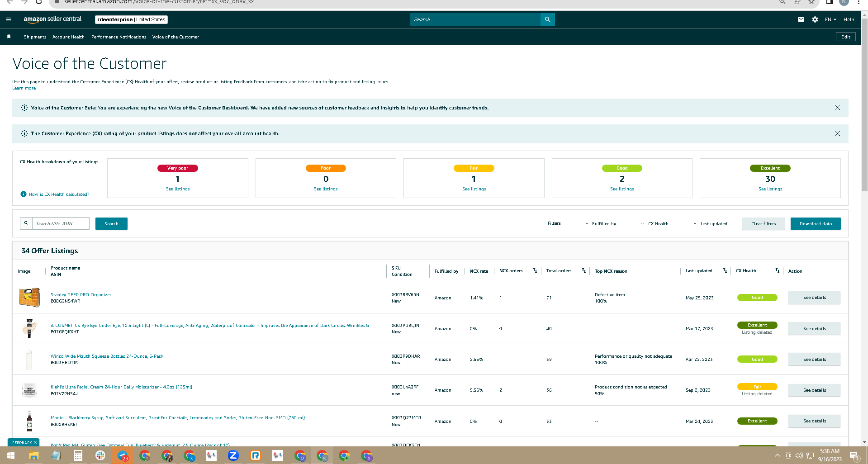Click the search magnifier button in header
Screen dimensions: 868x464
[x=547, y=19]
